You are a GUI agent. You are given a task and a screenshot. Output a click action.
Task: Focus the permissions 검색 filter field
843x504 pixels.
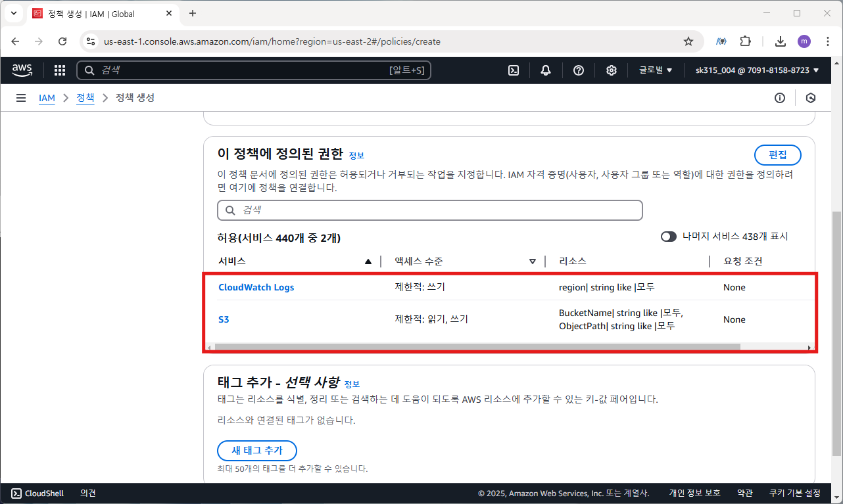(430, 210)
